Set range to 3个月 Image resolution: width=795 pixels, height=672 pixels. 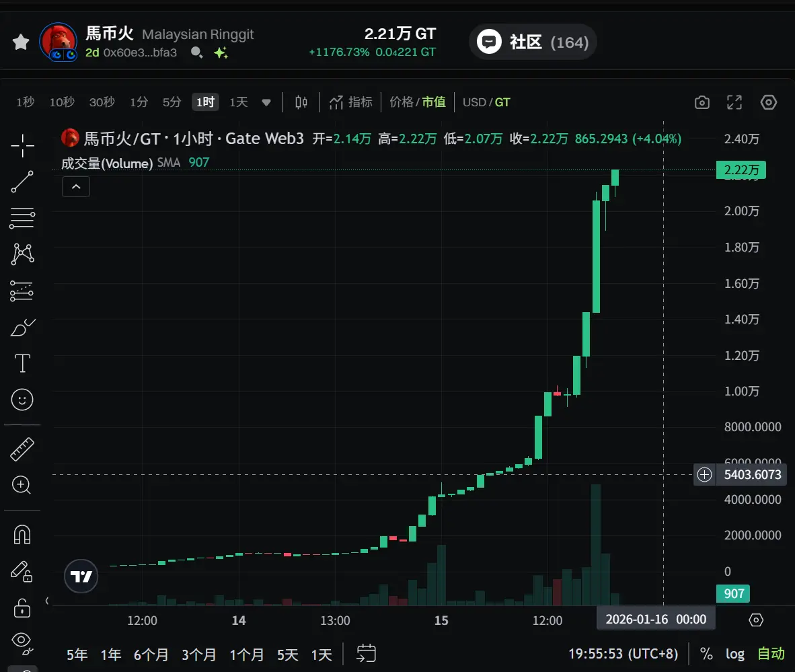(199, 655)
